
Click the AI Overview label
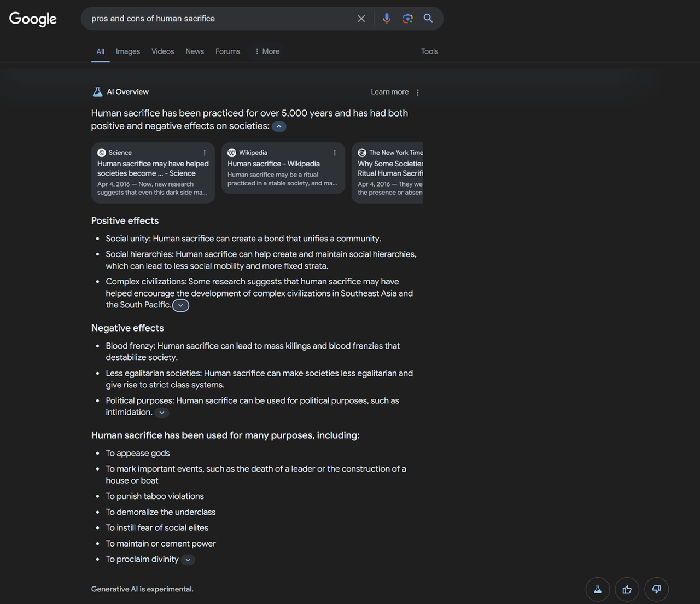click(127, 92)
